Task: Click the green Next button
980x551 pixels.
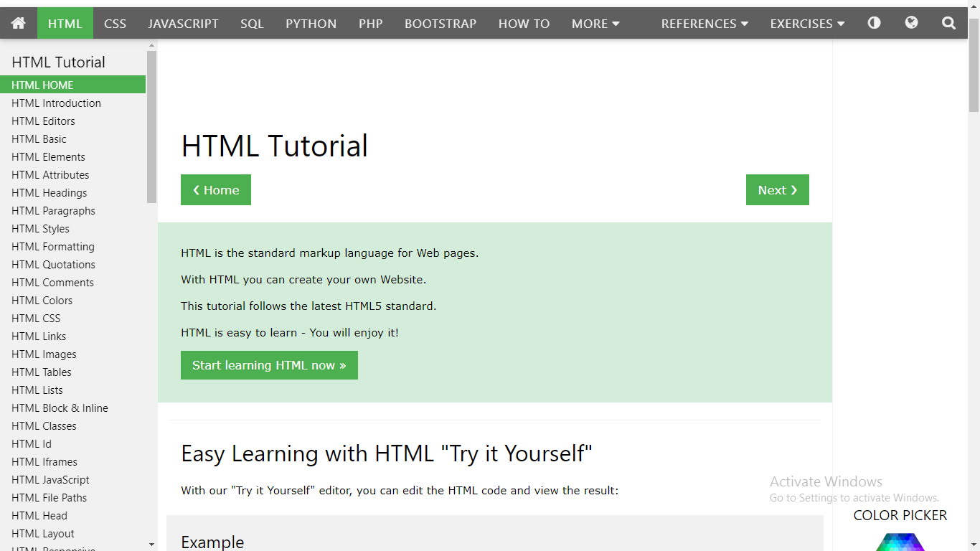Action: [x=778, y=190]
